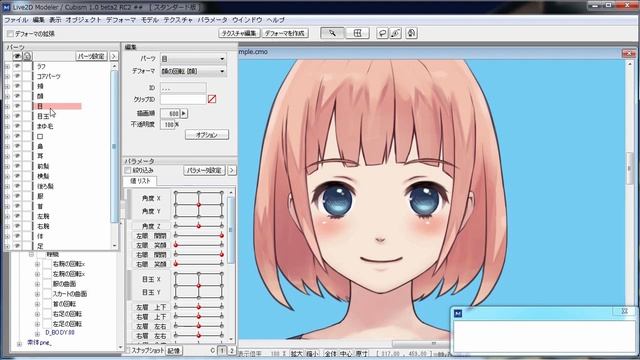The image size is (640, 360).
Task: Open the デフォーマ menu
Action: point(121,20)
